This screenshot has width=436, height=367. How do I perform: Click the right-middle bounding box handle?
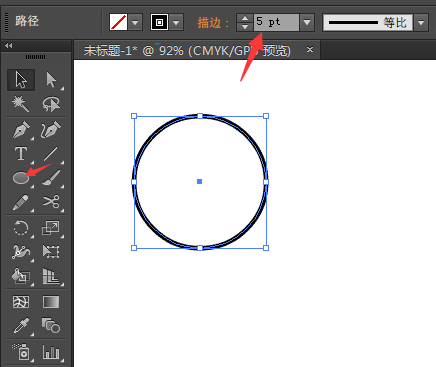(266, 182)
